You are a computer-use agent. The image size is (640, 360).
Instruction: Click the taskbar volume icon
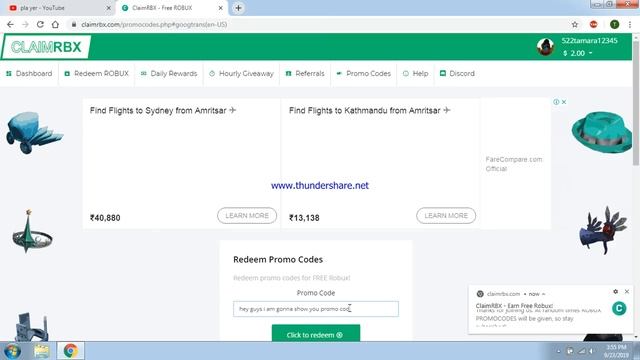[x=591, y=351]
